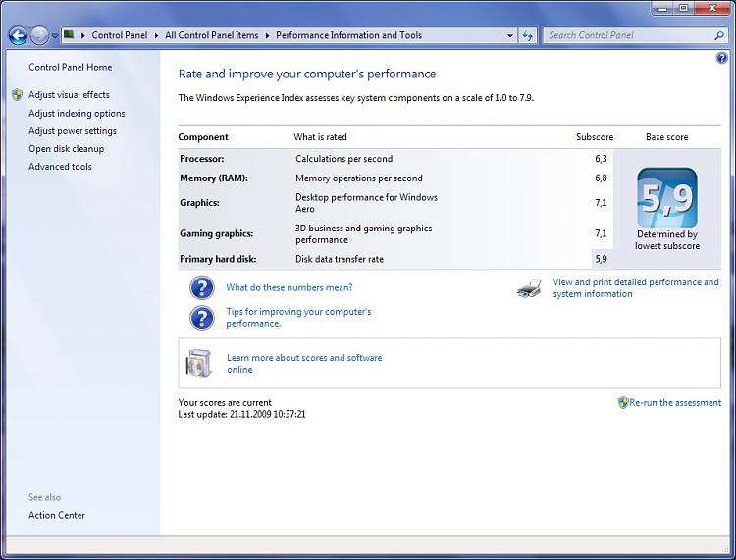Click the Base score column header
Screen dimensions: 736x560
pos(666,137)
